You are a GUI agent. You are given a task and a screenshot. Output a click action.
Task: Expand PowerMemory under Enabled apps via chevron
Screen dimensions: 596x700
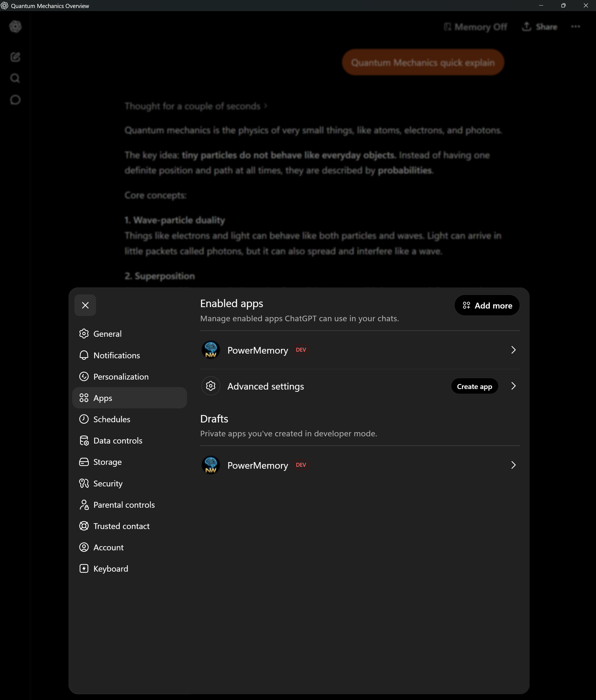point(513,350)
